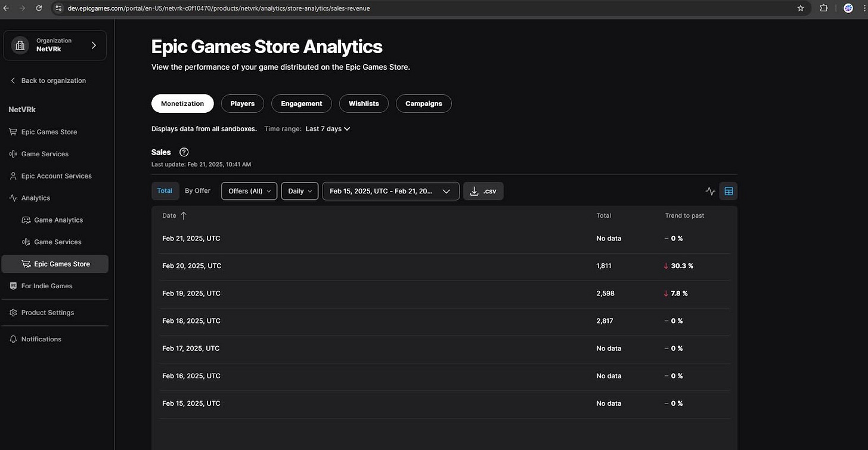Open Epic Account Services
868x450 pixels.
click(57, 176)
